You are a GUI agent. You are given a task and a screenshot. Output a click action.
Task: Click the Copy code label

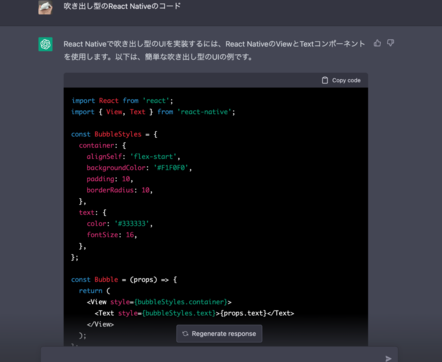[x=346, y=80]
